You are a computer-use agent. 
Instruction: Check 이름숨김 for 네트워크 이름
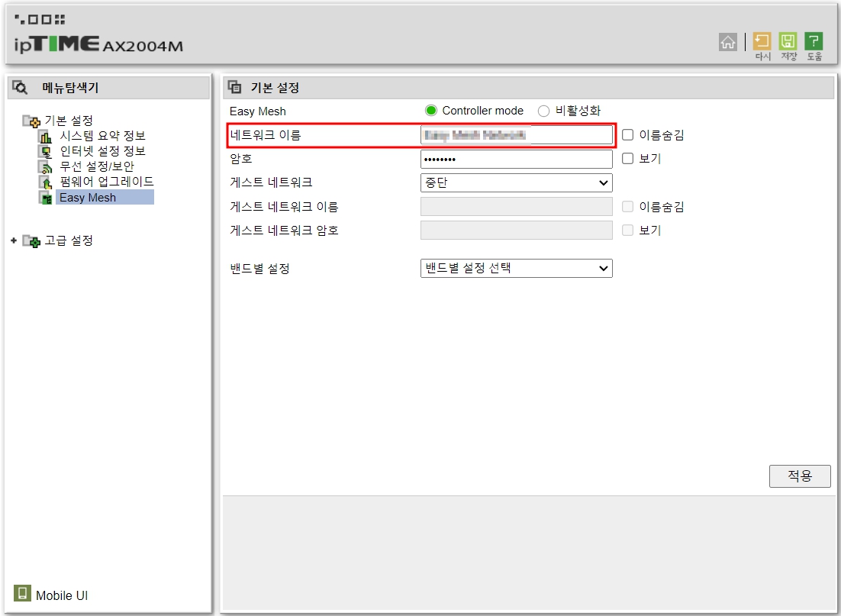coord(627,134)
